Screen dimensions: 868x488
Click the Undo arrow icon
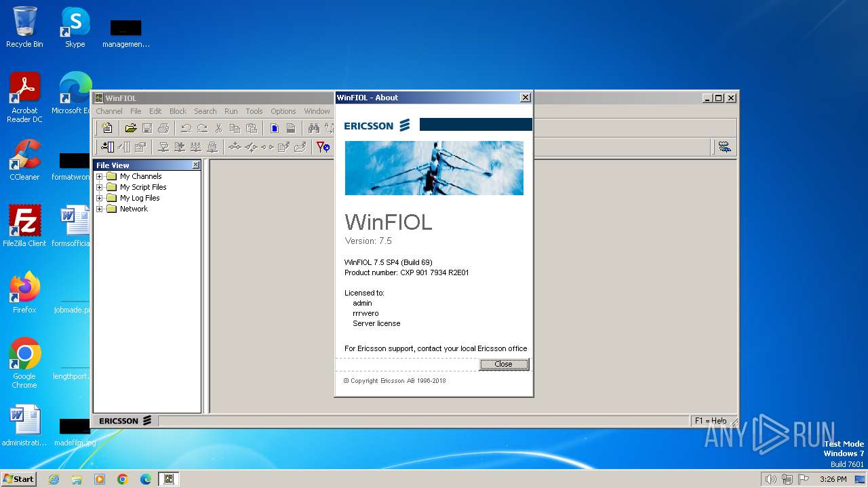click(x=186, y=128)
